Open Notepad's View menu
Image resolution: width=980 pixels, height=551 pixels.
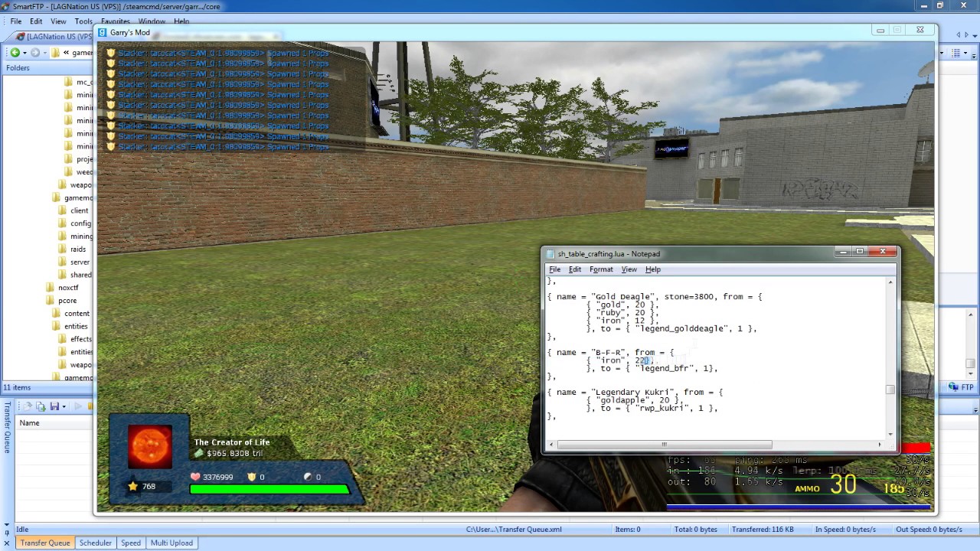point(629,269)
